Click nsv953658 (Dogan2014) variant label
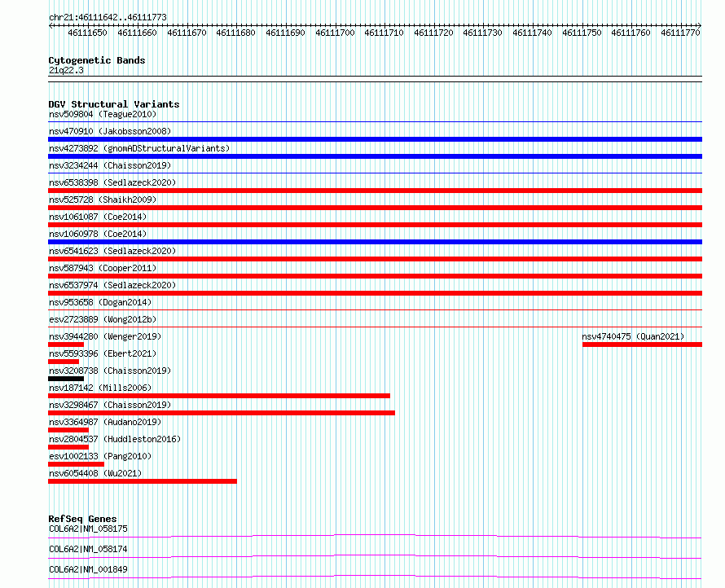Screen dimensions: 725x588 pyautogui.click(x=100, y=302)
